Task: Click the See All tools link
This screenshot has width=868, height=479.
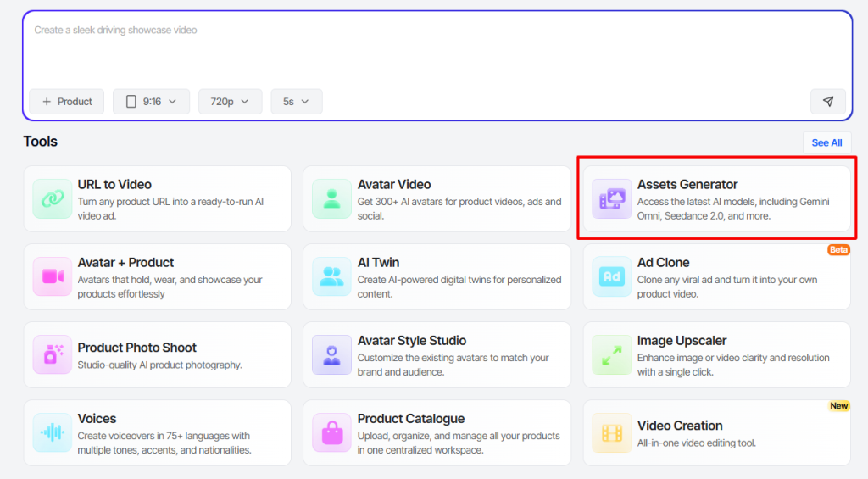Action: pyautogui.click(x=827, y=143)
